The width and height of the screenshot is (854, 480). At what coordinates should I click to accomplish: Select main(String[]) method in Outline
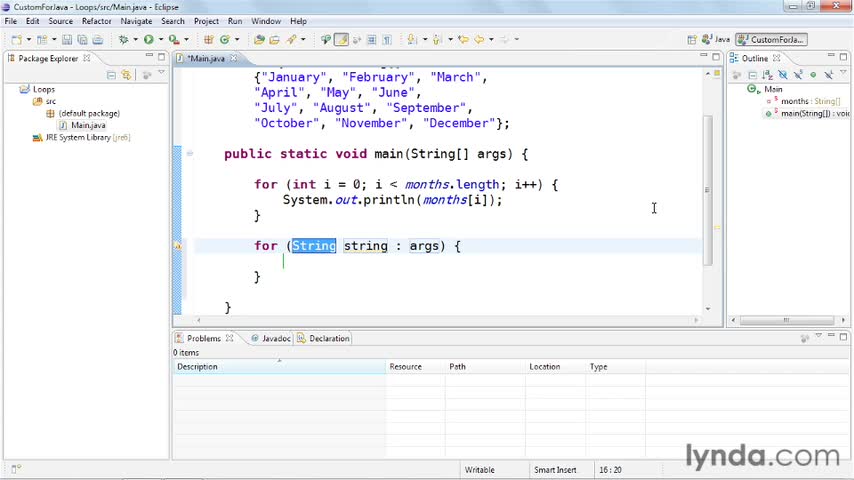(x=808, y=113)
